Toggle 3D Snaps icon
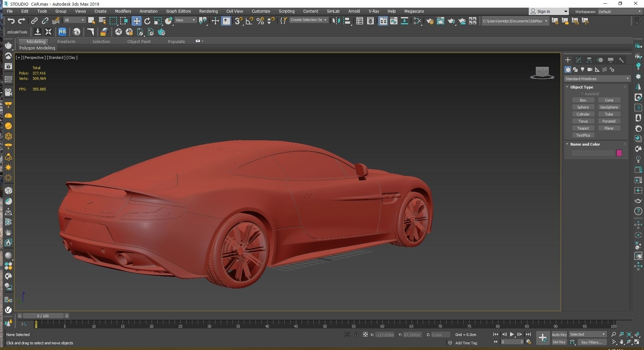 tap(238, 21)
